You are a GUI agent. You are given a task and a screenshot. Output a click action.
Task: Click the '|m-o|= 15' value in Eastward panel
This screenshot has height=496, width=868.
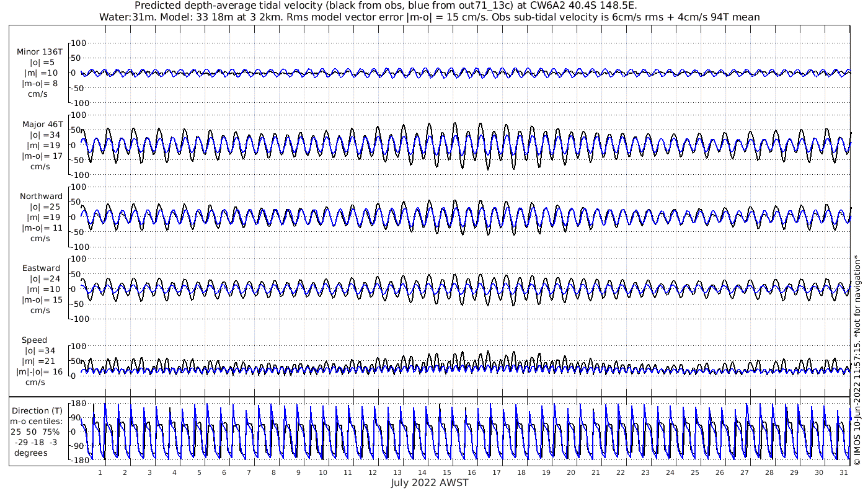pyautogui.click(x=42, y=299)
